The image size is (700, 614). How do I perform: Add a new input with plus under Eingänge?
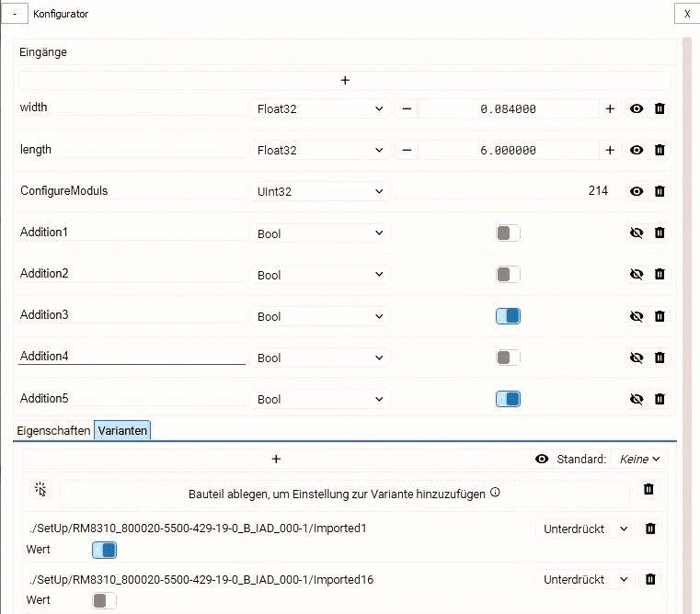point(345,80)
